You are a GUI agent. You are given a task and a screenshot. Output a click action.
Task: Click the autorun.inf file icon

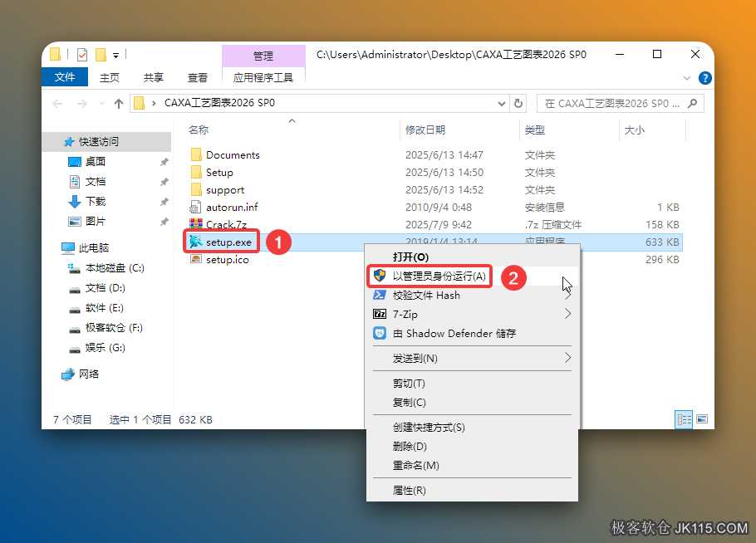(x=195, y=208)
